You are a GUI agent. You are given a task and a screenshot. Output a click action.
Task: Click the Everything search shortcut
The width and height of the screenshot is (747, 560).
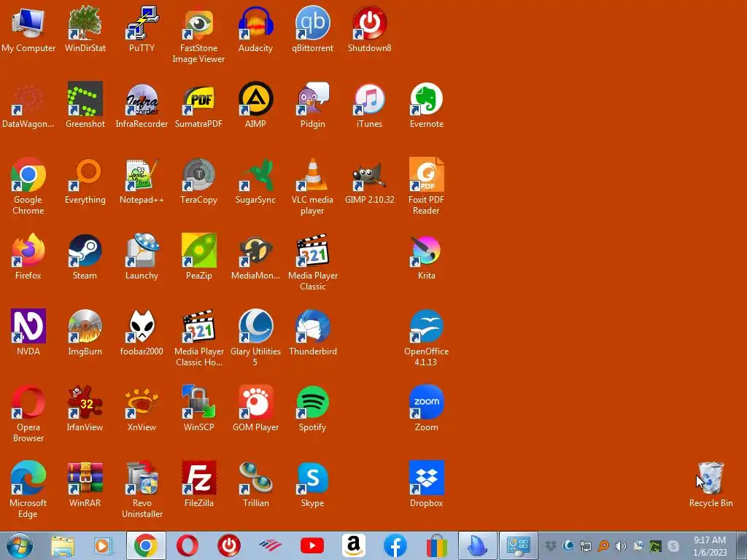coord(85,174)
